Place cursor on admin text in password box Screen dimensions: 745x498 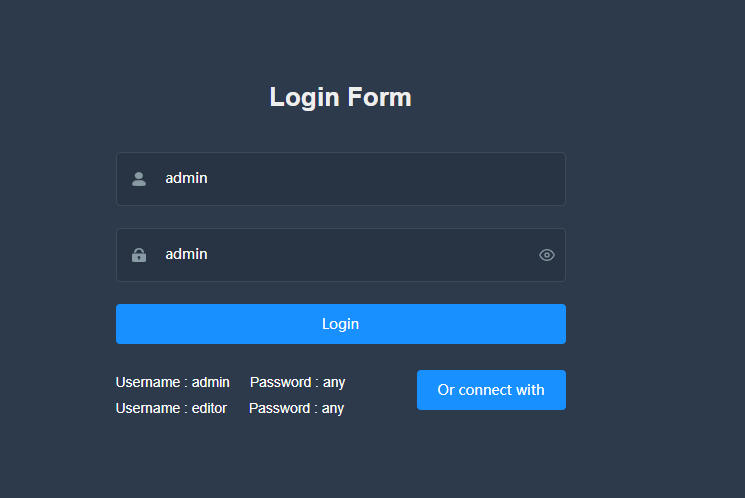click(x=186, y=254)
